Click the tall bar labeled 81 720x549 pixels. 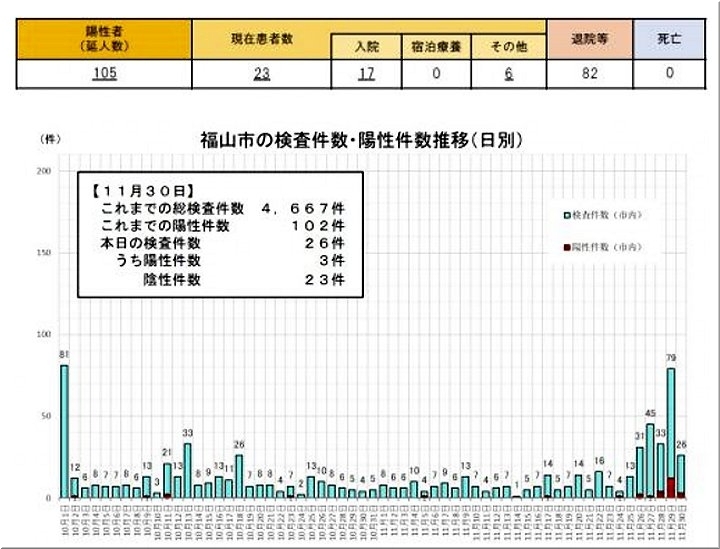[65, 430]
